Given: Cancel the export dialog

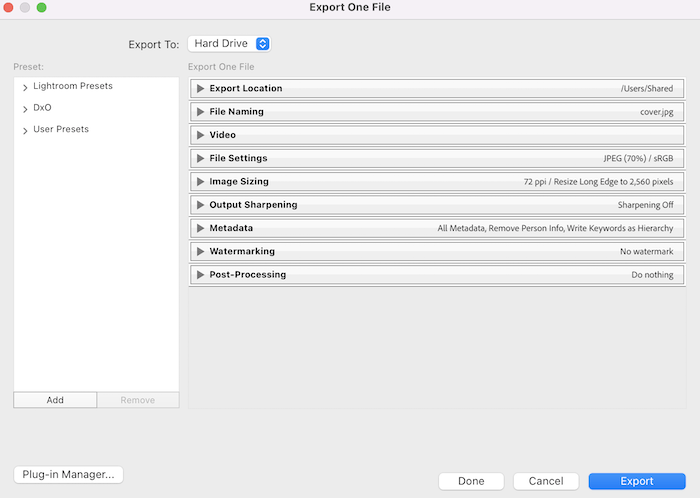Looking at the screenshot, I should coord(546,481).
